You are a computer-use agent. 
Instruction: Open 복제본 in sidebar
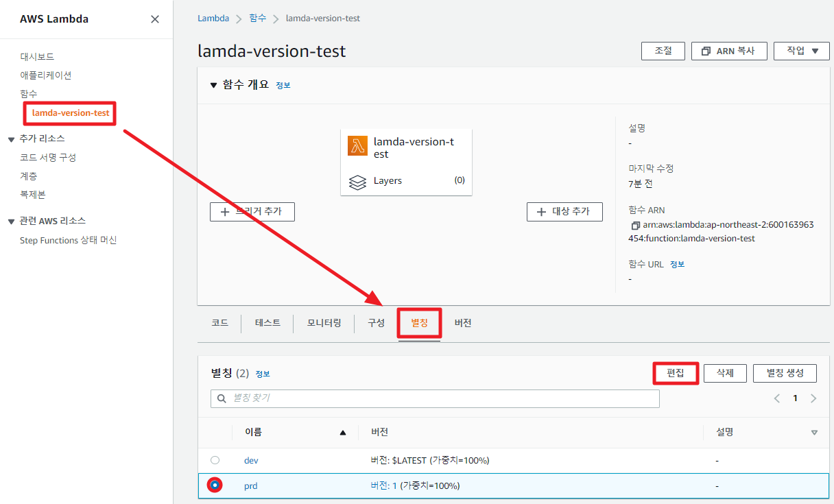pos(33,195)
